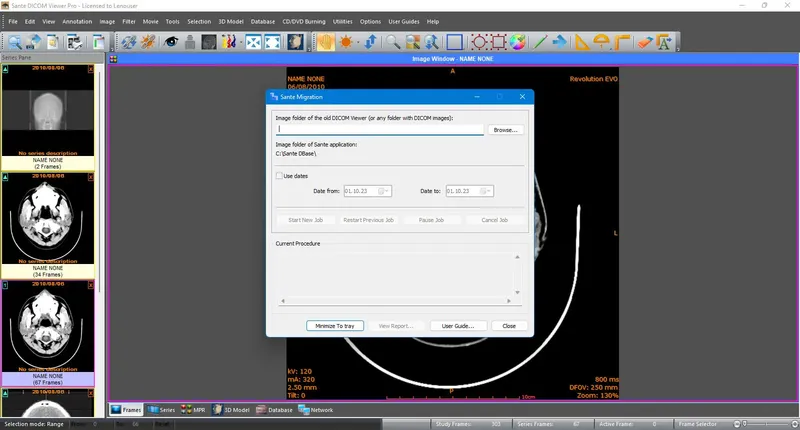Select the orange triangle angle tool

coord(582,42)
